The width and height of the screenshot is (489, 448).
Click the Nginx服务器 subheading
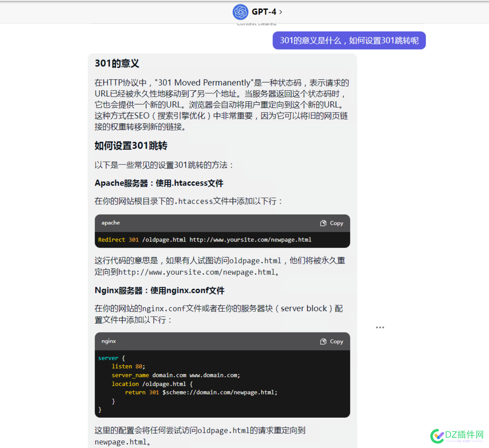pos(159,291)
